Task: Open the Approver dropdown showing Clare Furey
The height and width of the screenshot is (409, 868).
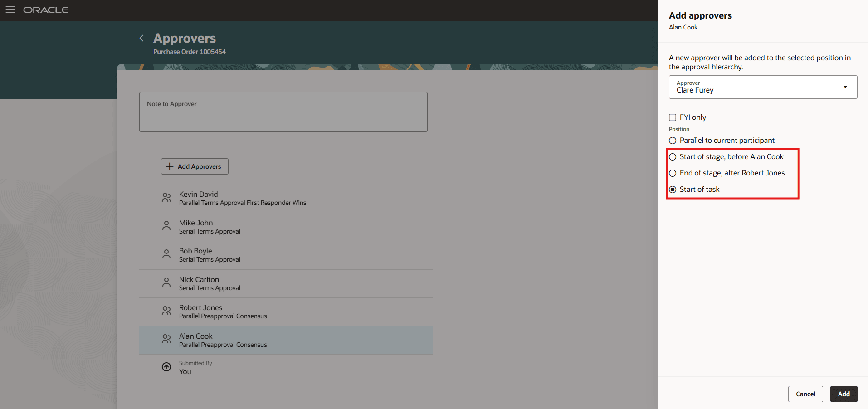Action: click(845, 87)
